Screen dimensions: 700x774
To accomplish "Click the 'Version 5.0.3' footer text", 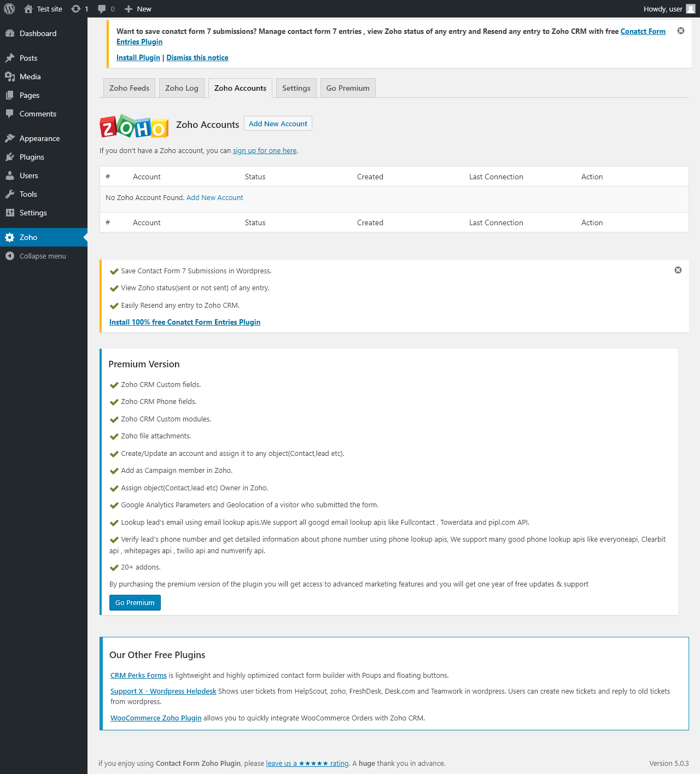I will click(669, 764).
